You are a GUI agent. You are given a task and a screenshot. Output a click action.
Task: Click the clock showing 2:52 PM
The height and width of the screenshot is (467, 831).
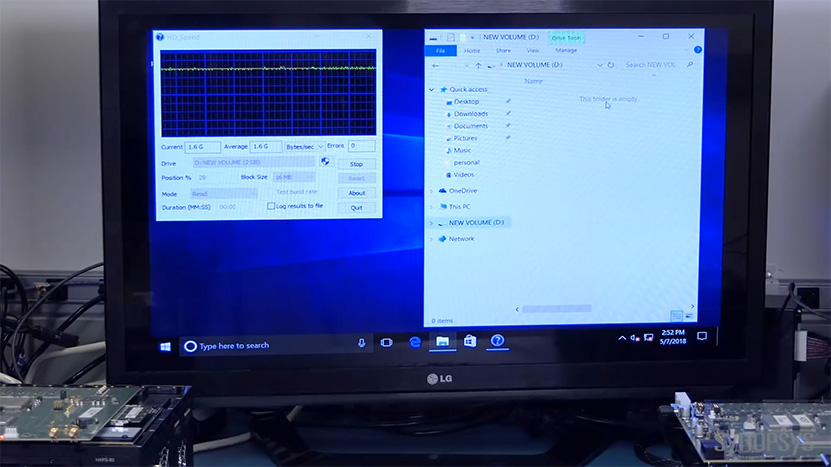(673, 337)
